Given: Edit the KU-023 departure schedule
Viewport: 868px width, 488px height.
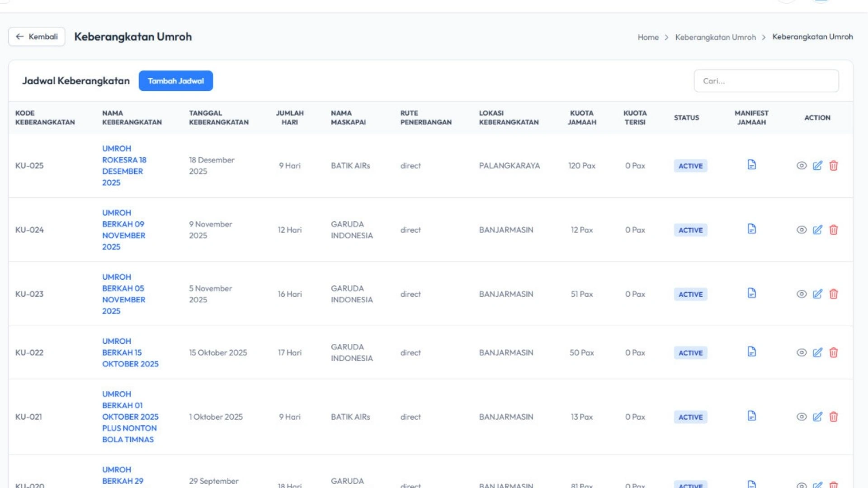Looking at the screenshot, I should (817, 294).
